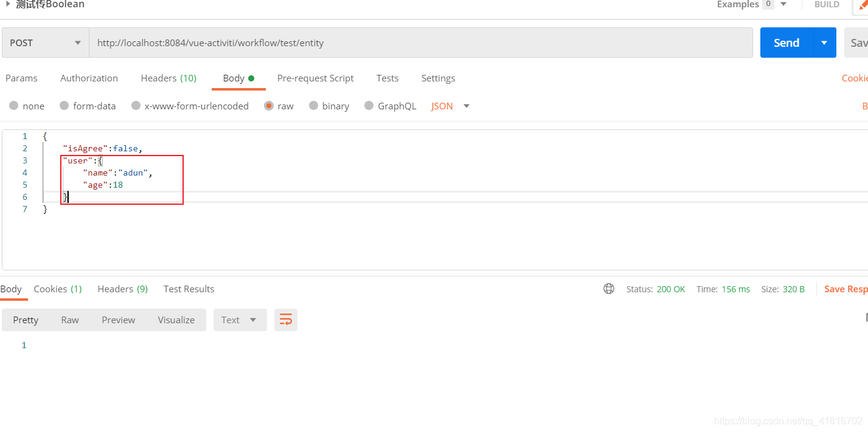The image size is (868, 432).
Task: Select the x-www-form-urlencoded body option
Action: coord(190,106)
